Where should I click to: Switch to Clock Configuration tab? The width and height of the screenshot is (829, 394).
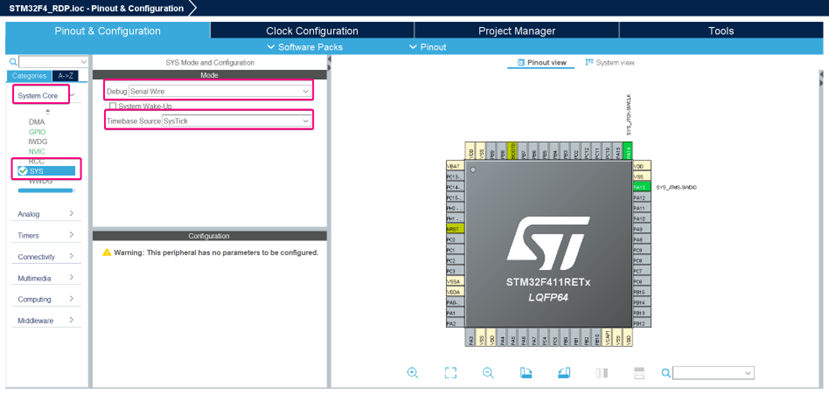312,31
